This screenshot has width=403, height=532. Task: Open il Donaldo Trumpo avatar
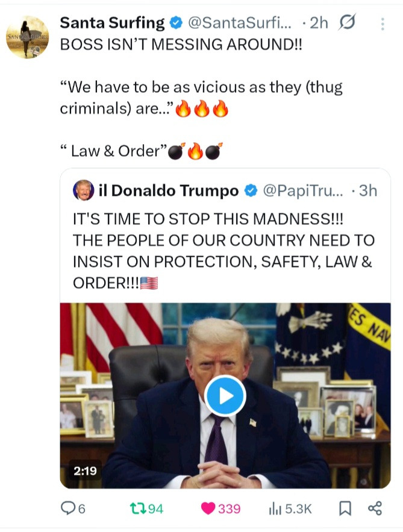(84, 190)
